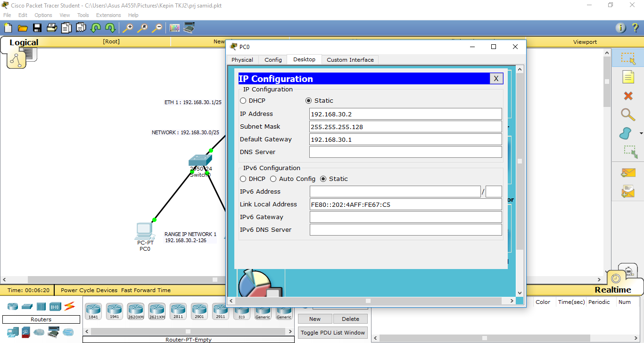Select the Draw Polygon shape tool

(x=626, y=133)
